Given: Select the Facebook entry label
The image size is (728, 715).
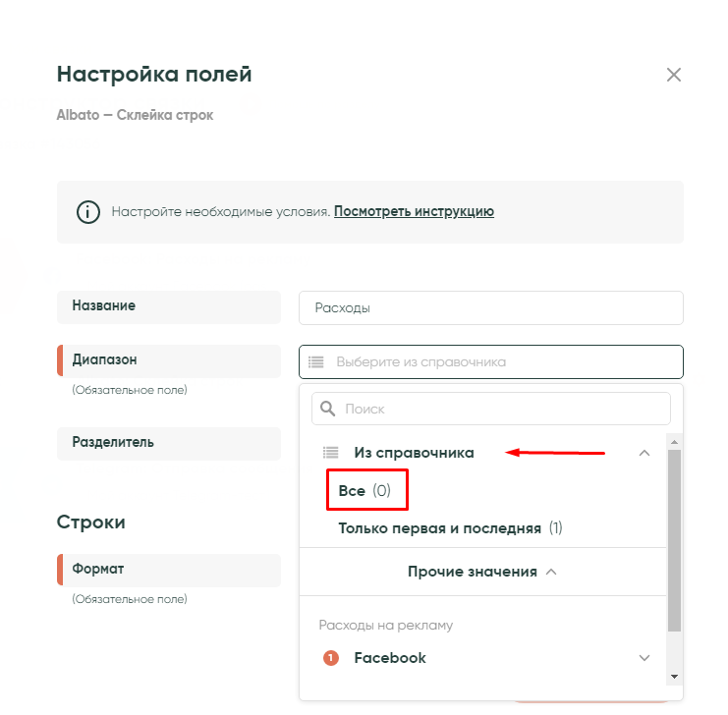Looking at the screenshot, I should click(390, 658).
